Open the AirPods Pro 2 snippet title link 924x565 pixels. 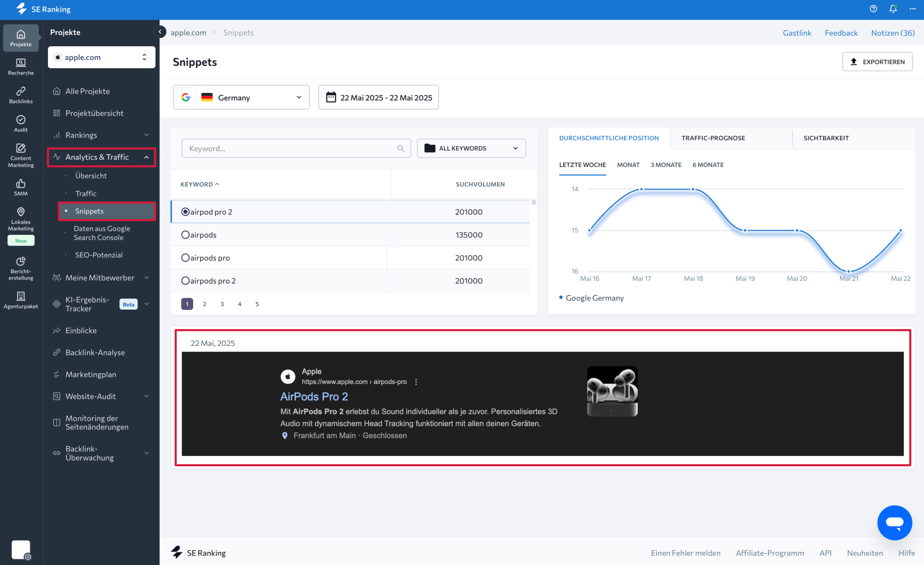point(314,396)
